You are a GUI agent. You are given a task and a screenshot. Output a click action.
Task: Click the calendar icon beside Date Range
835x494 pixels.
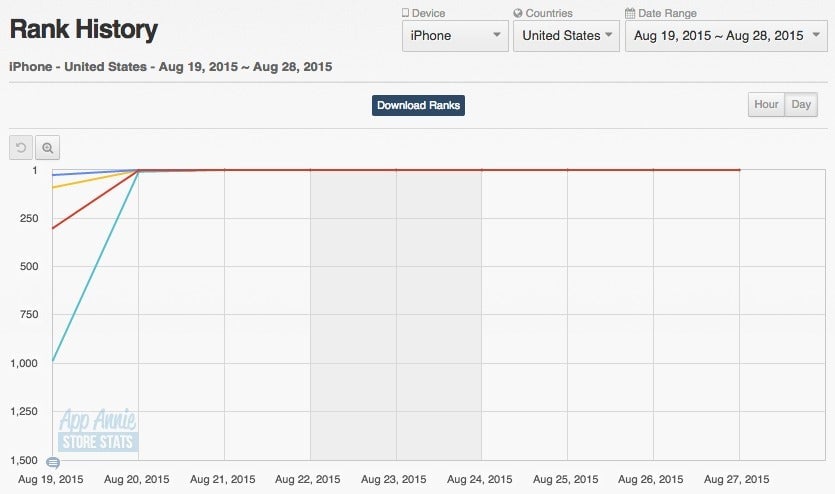pos(630,13)
